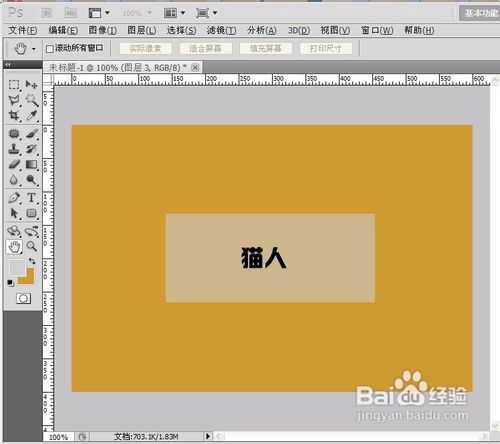Click the status bar preview icon

click(x=82, y=436)
